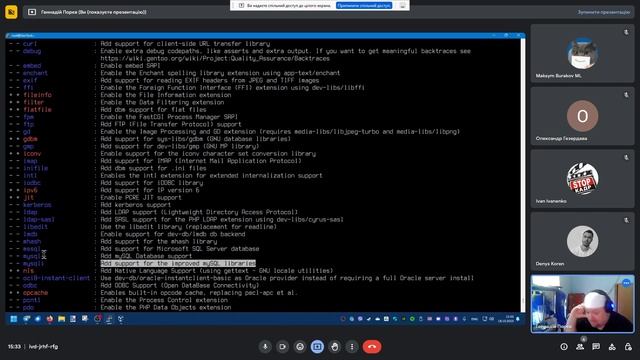The height and width of the screenshot is (360, 640).
Task: Select the participant tile with 'O' avatar
Action: (582, 116)
